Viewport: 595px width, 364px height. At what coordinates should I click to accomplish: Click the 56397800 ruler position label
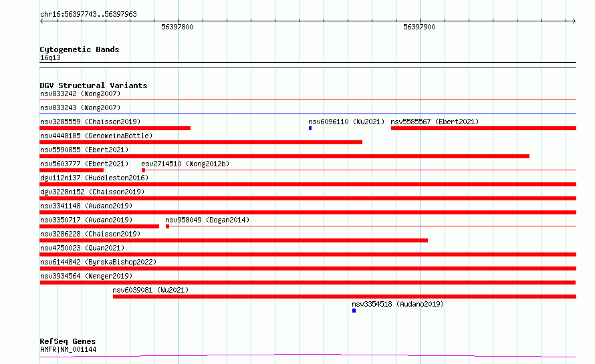coord(177,27)
